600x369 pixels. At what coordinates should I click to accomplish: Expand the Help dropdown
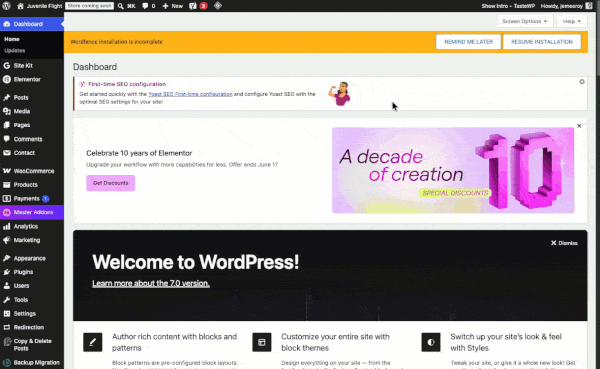572,21
